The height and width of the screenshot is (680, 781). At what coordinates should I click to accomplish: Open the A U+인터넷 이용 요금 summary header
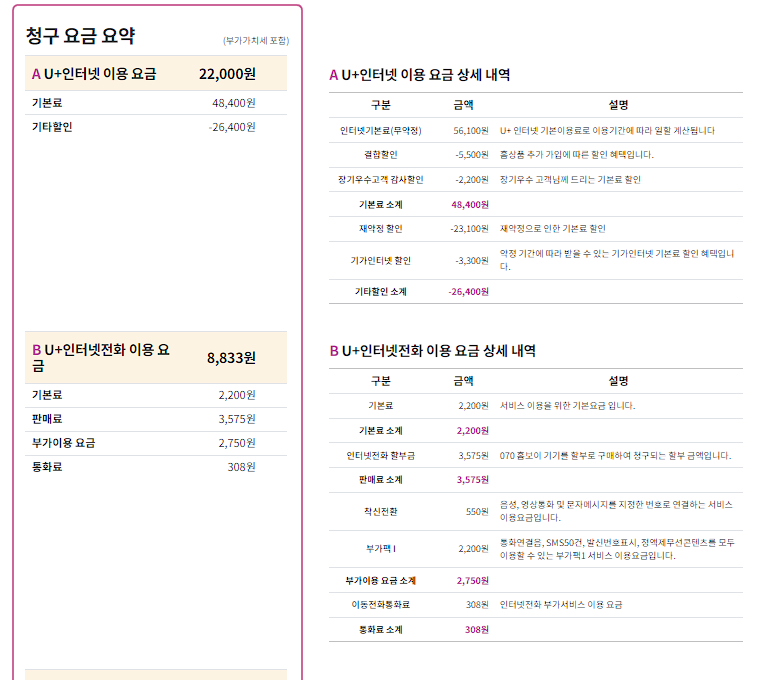155,73
